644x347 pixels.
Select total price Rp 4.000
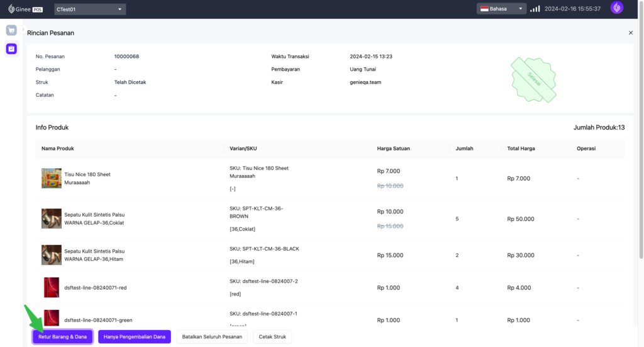[519, 288]
